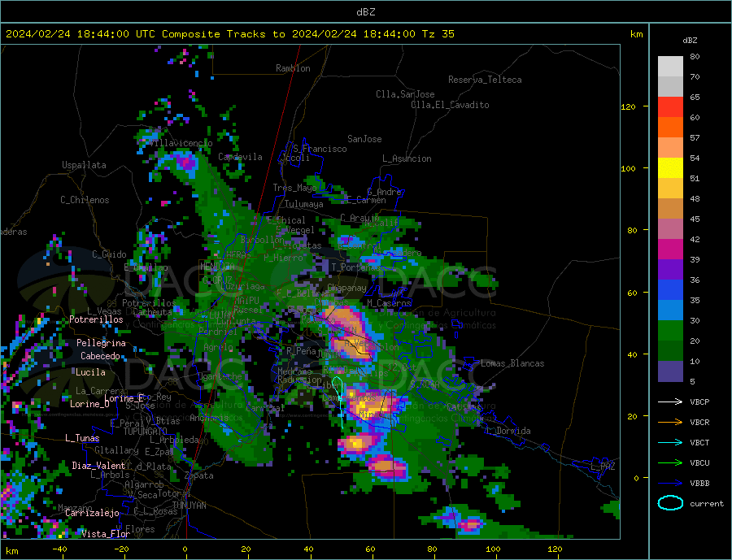This screenshot has height=560, width=732.
Task: Click the VBBB legend label
Action: pos(699,483)
